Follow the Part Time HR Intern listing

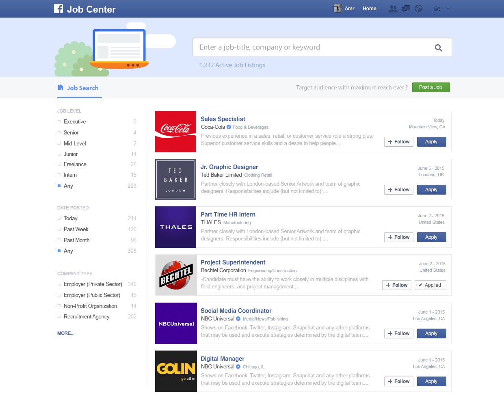pos(399,237)
